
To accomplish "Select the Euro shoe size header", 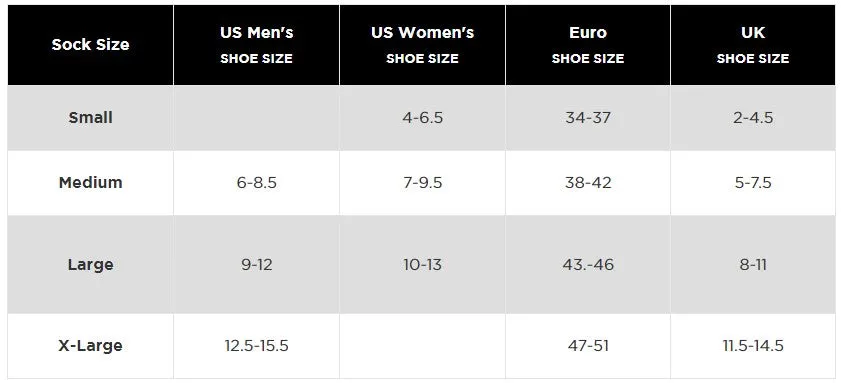I will 588,45.
